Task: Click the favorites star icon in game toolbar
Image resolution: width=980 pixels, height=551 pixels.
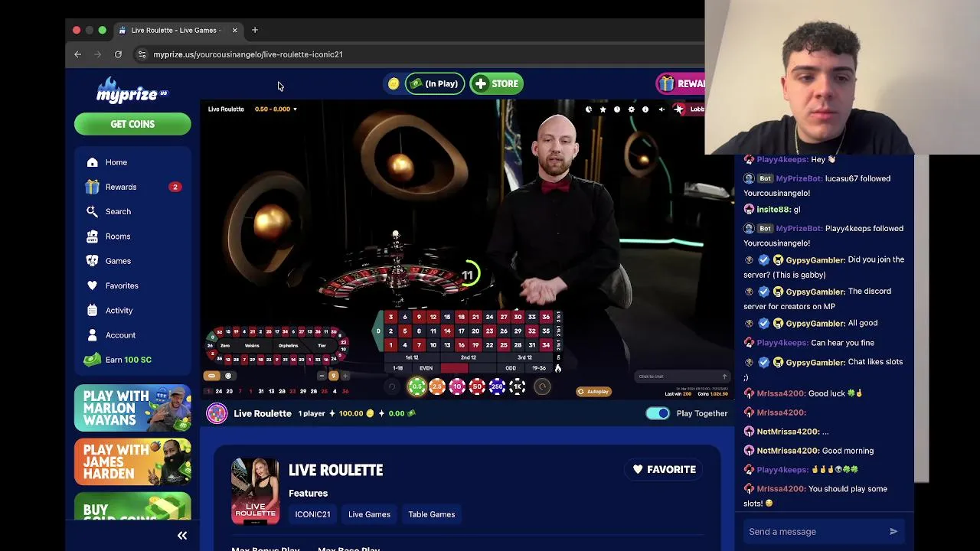Action: click(x=603, y=109)
